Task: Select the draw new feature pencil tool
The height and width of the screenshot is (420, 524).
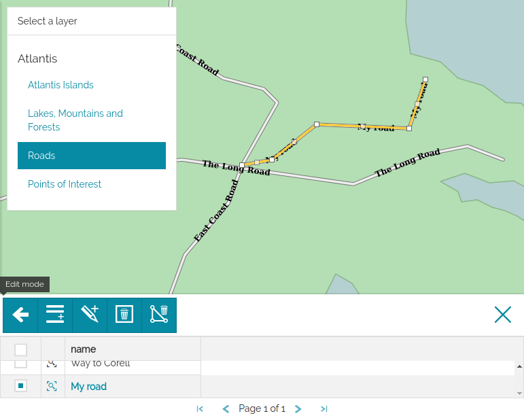Action: point(90,315)
